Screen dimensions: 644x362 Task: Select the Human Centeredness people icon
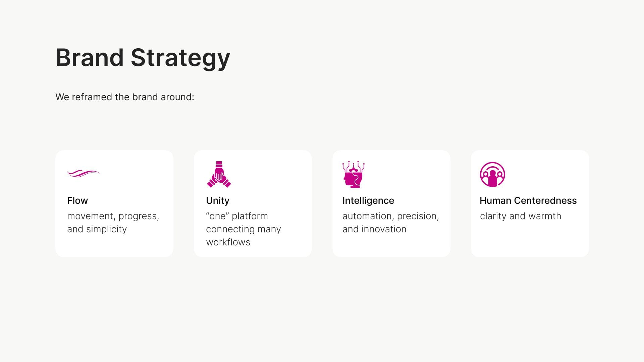pos(492,174)
